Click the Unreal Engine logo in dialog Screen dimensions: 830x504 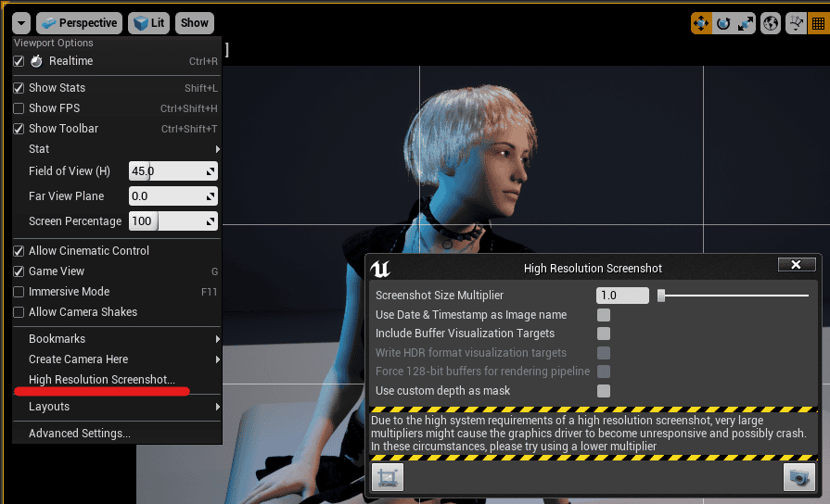pos(380,270)
